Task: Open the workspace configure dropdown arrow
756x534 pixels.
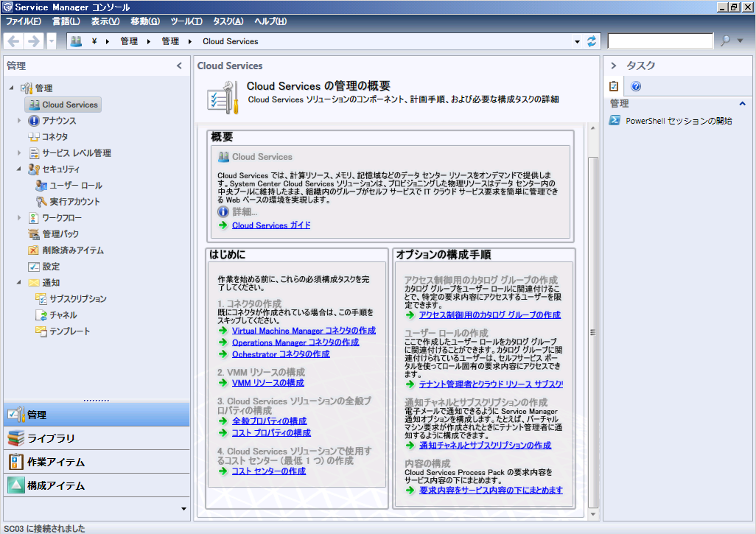Action: point(183,508)
